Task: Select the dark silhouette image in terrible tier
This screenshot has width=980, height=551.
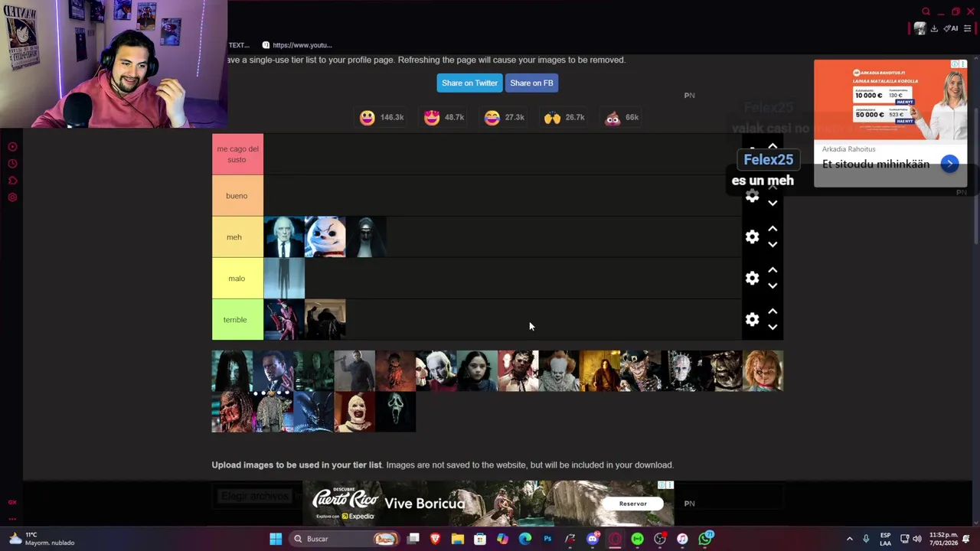Action: point(325,319)
